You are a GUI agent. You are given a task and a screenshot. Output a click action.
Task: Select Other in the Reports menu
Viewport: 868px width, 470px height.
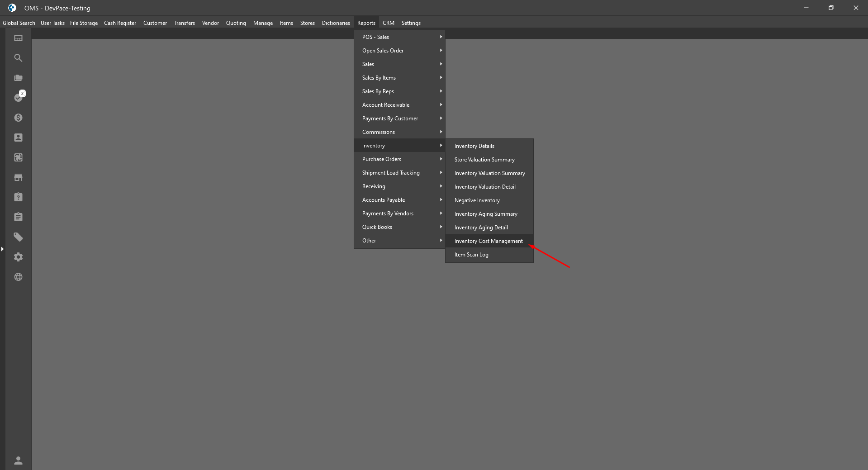pyautogui.click(x=399, y=241)
